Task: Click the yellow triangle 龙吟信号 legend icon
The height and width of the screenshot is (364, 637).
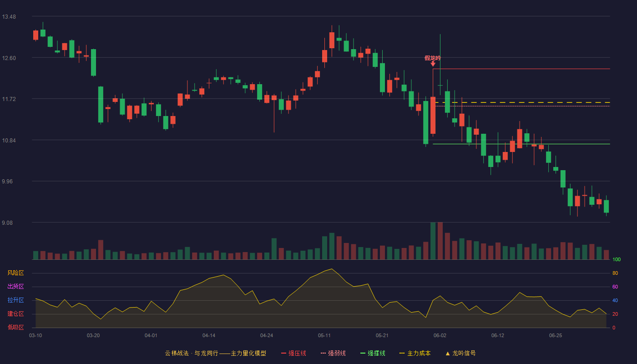Action: tap(448, 353)
